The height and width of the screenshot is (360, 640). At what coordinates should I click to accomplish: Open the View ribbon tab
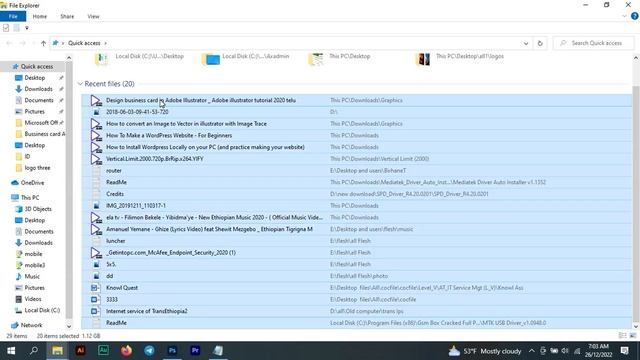coord(93,16)
